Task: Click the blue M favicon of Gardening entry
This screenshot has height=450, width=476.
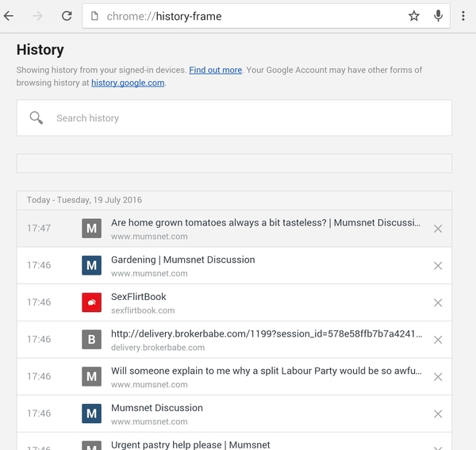Action: click(x=92, y=265)
